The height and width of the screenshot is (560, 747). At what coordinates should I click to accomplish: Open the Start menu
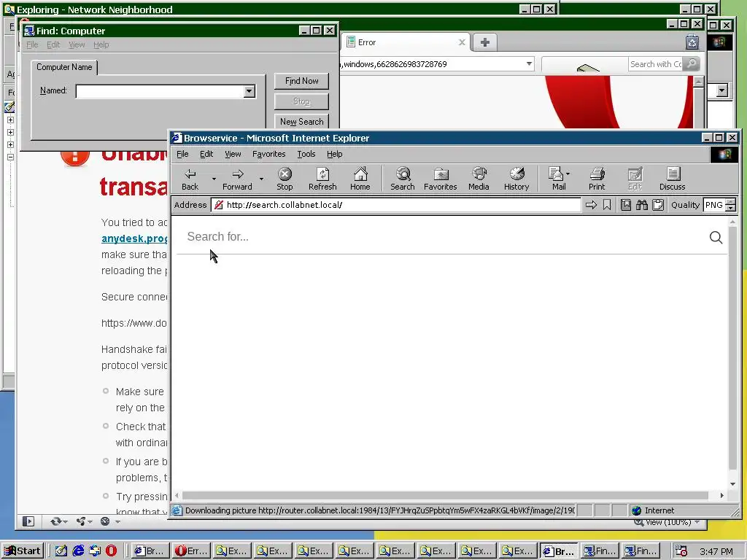click(x=23, y=551)
